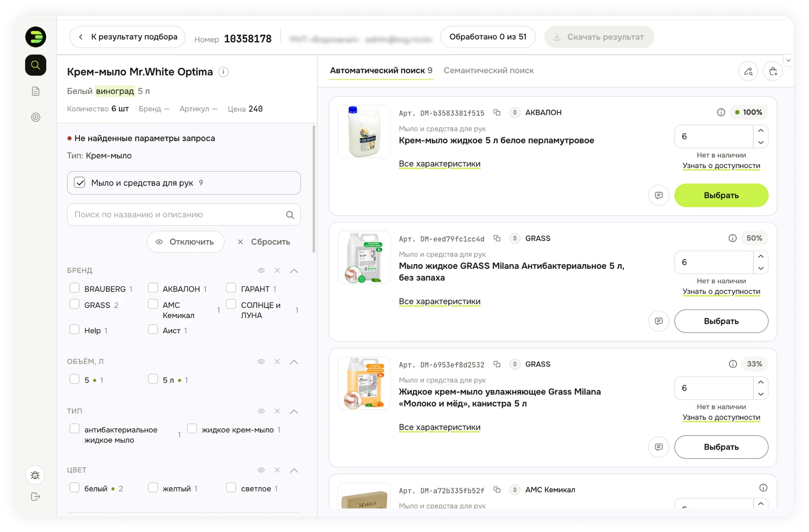Open comment for the АКВАЛОН product card

click(659, 195)
